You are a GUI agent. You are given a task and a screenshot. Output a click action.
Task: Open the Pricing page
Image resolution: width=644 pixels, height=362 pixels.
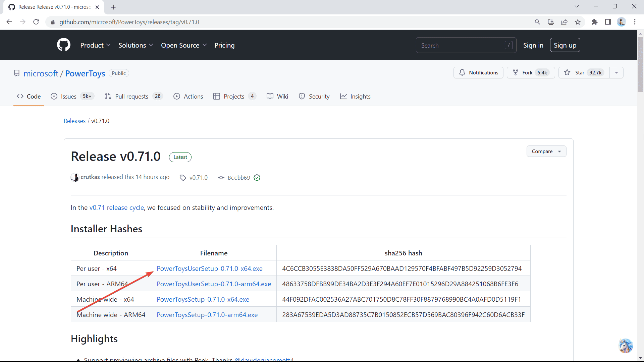[x=224, y=45]
